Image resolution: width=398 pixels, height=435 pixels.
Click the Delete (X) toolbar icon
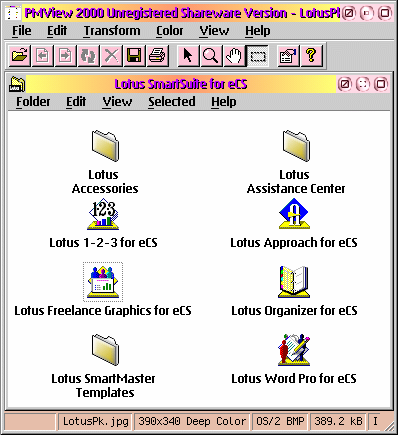111,55
